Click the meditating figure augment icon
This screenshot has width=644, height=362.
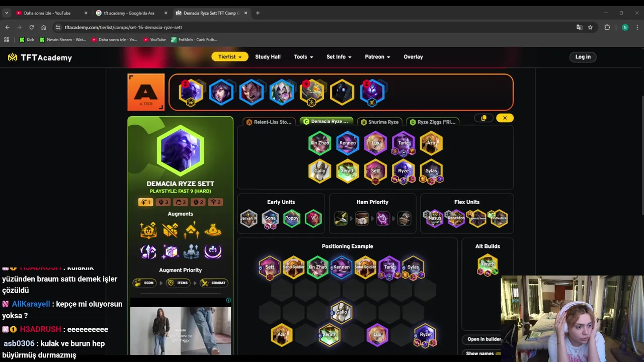tap(191, 251)
